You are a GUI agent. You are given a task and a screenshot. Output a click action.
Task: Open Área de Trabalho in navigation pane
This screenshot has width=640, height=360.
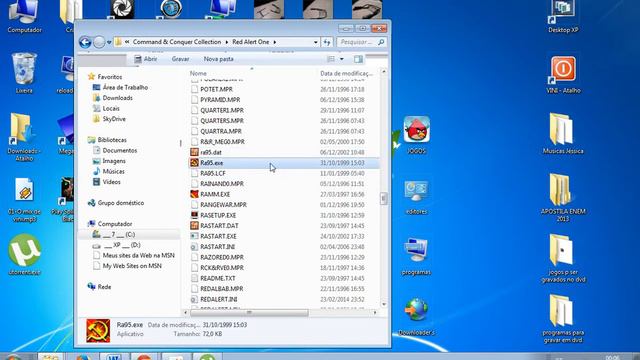[125, 87]
